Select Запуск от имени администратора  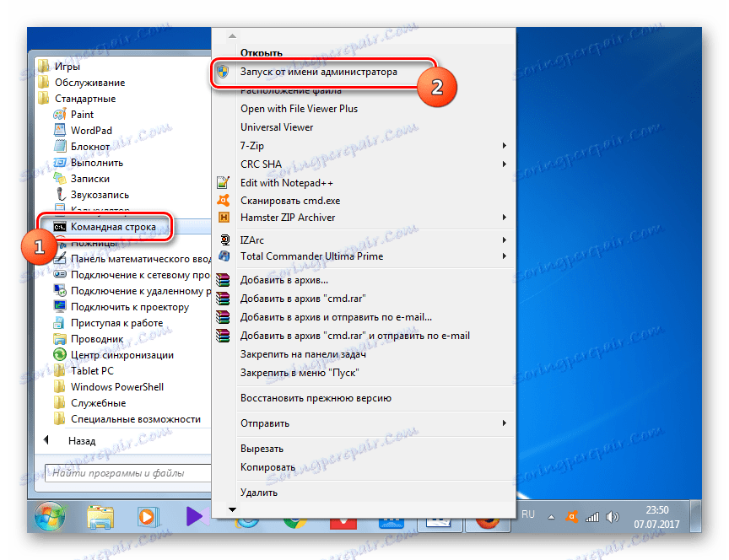pos(319,72)
